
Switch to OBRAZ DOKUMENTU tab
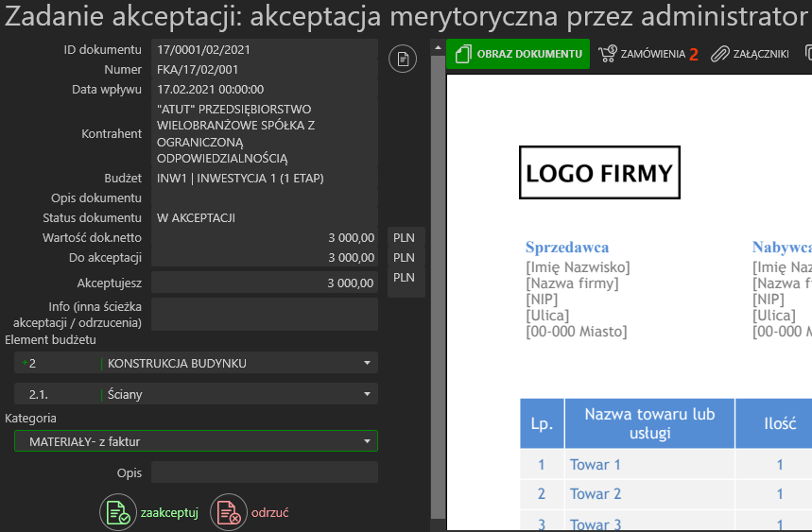click(x=518, y=54)
